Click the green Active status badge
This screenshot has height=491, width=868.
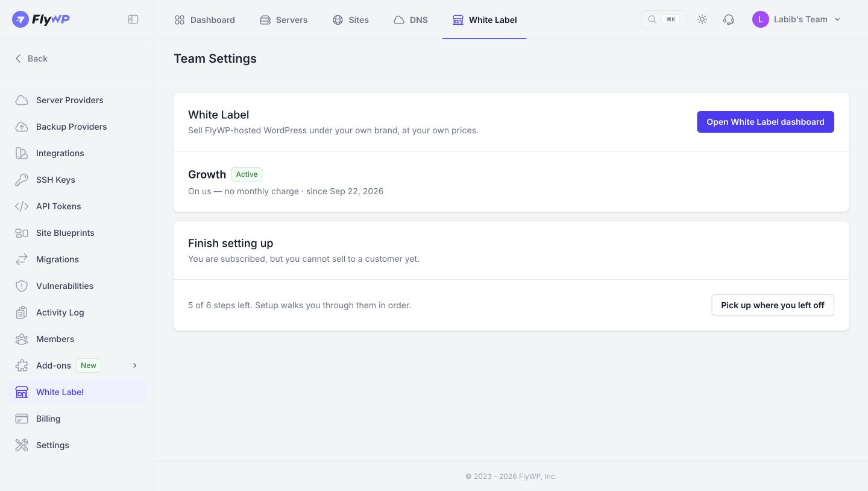tap(247, 174)
